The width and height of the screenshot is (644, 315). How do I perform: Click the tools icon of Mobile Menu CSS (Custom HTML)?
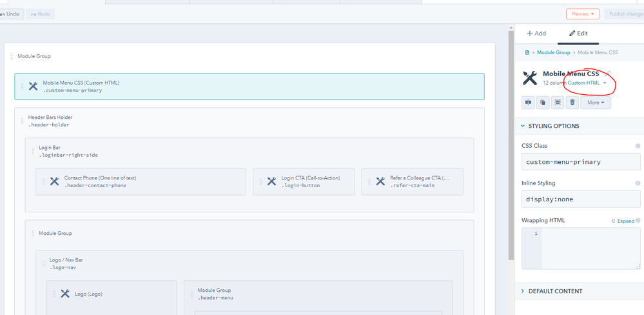(34, 86)
